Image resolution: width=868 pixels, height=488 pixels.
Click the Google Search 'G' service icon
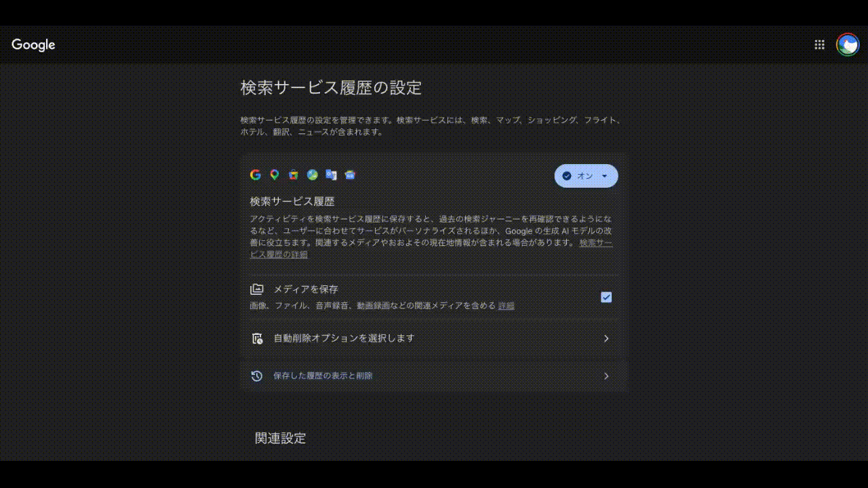click(x=256, y=175)
